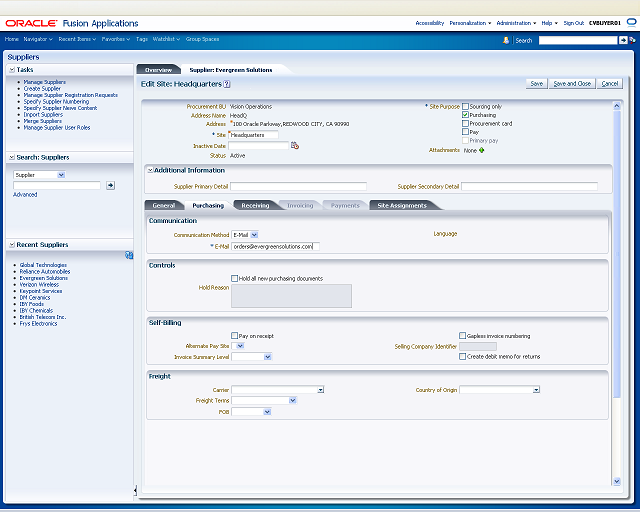640x512 pixels.
Task: Collapse the Search: Suppliers panel
Action: click(x=12, y=157)
